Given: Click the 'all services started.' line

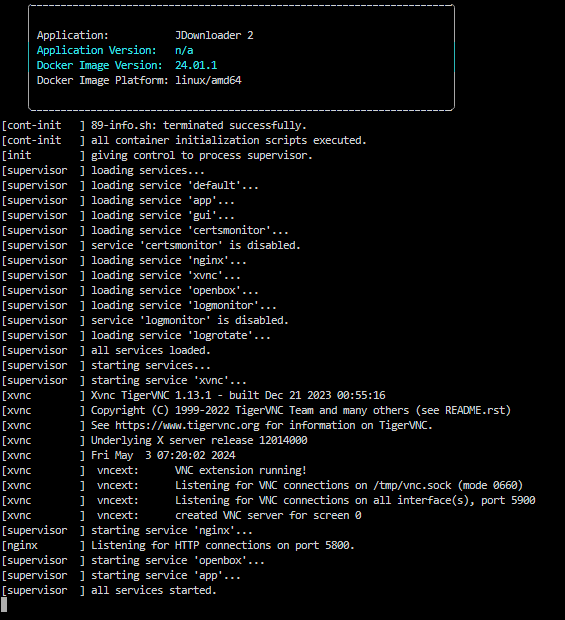Looking at the screenshot, I should (x=109, y=590).
